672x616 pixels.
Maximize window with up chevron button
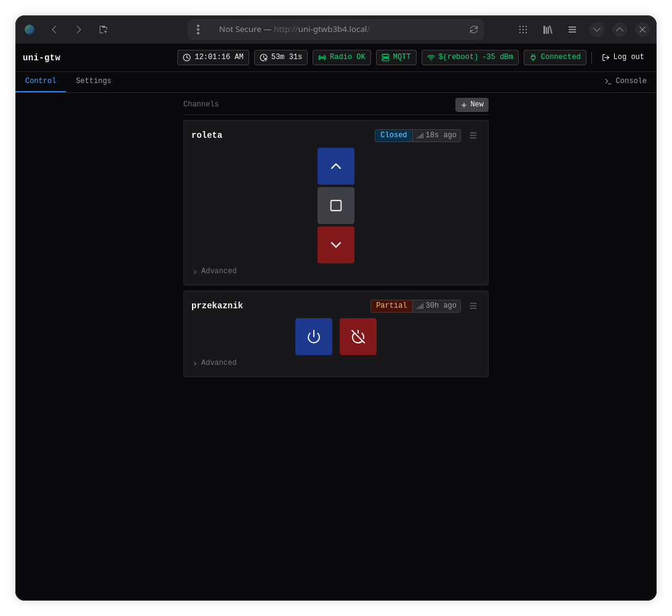click(620, 30)
